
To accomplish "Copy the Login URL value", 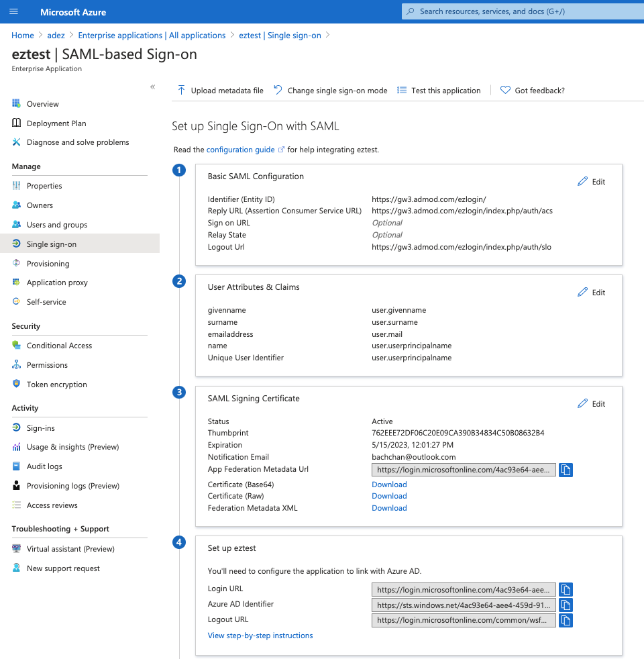I will (x=566, y=590).
